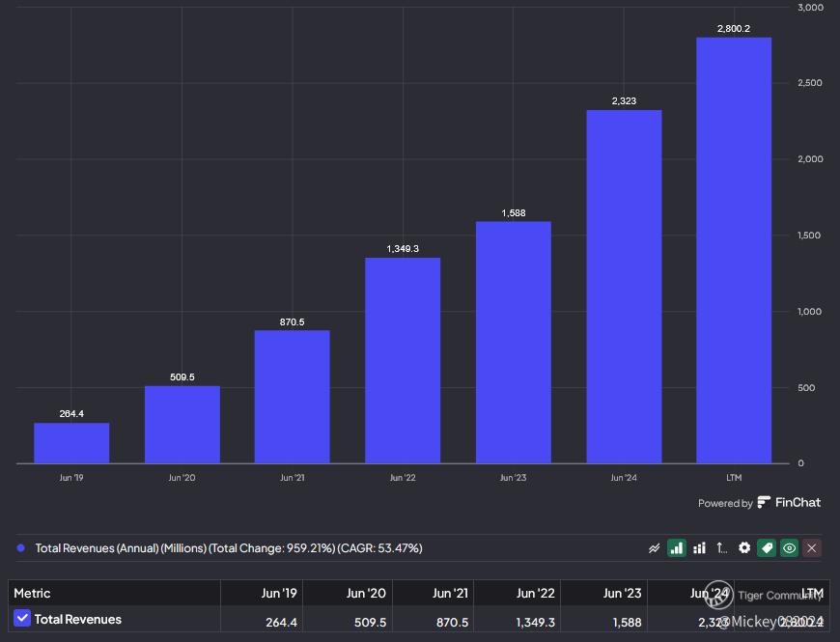Click the Jun '19 revenue bar

click(71, 443)
